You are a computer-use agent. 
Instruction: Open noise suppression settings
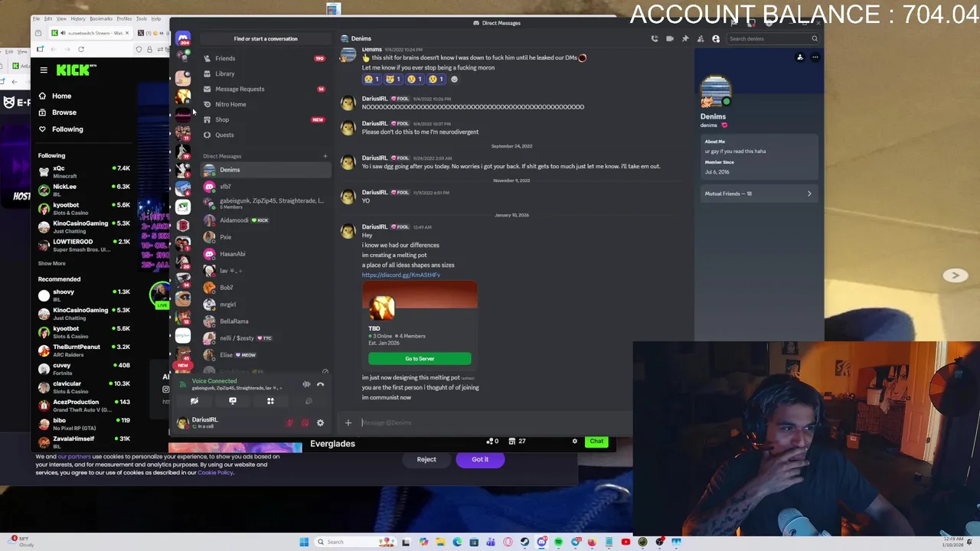click(x=306, y=384)
